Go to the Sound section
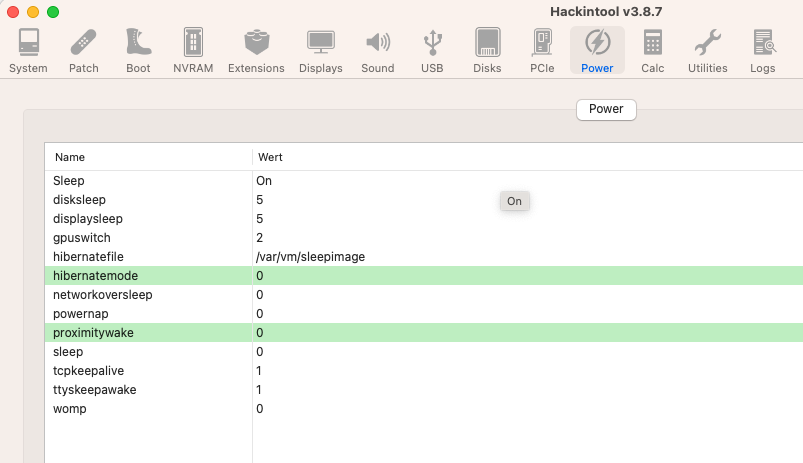 (x=378, y=50)
